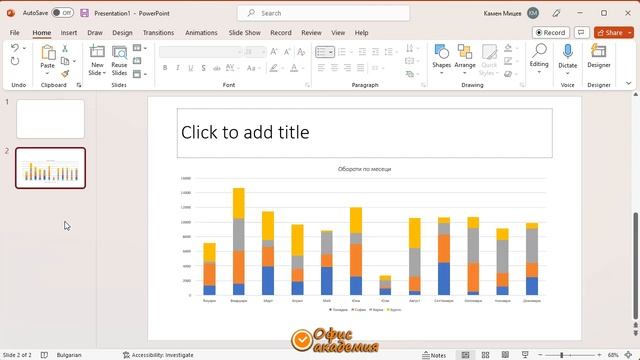Viewport: 640px width, 360px height.
Task: Go to the Slide Show tab
Action: click(244, 33)
